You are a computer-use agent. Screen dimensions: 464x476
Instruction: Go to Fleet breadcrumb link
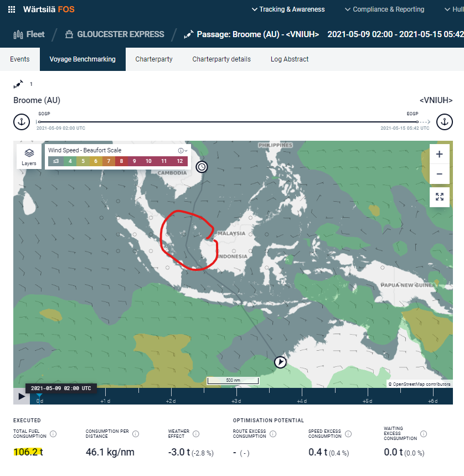pos(29,34)
